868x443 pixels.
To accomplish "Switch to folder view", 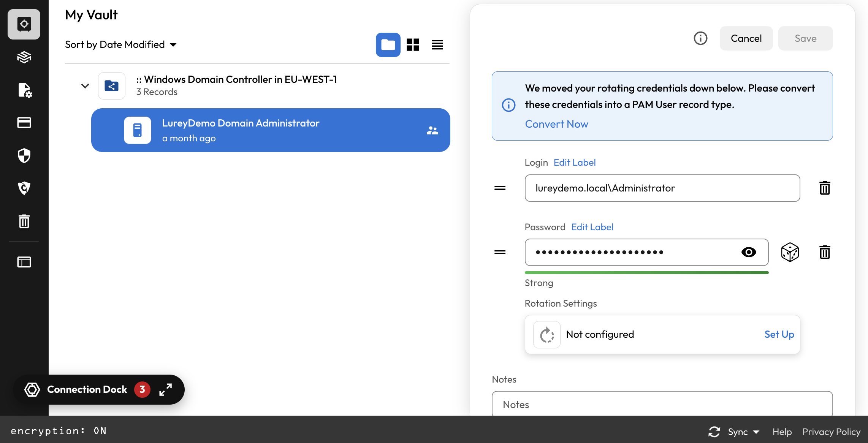I will 388,45.
